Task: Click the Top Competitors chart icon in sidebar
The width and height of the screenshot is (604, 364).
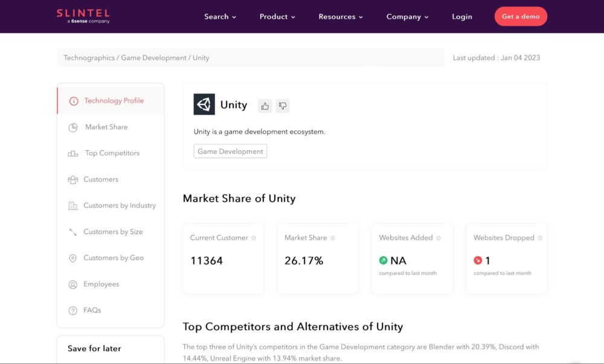Action: coord(72,153)
